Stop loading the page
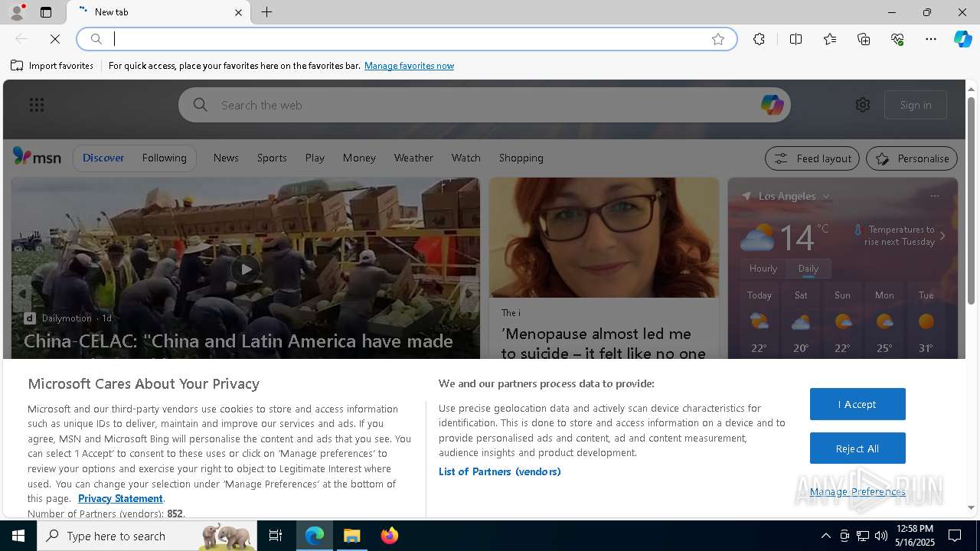980x551 pixels. (x=55, y=39)
